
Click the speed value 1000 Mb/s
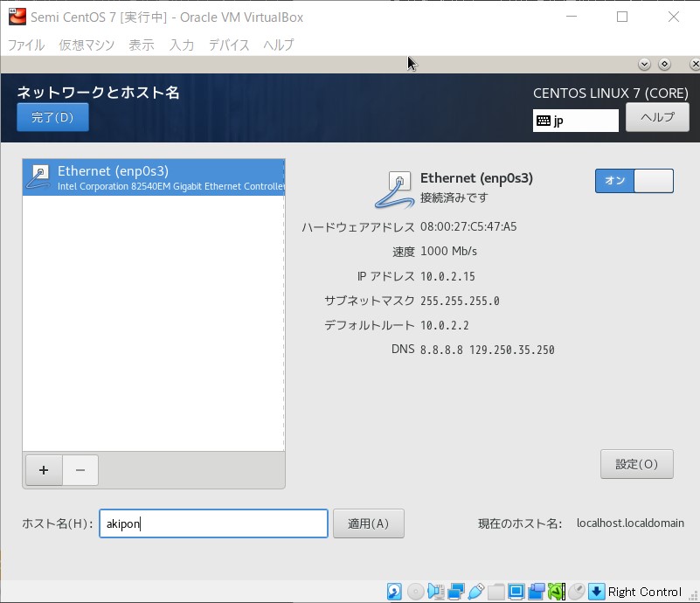point(448,252)
